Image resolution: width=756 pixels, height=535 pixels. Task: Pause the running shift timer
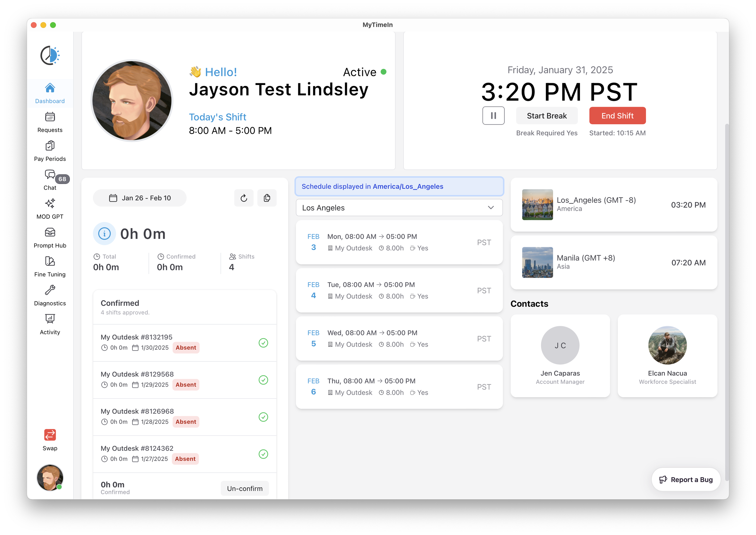pyautogui.click(x=493, y=116)
